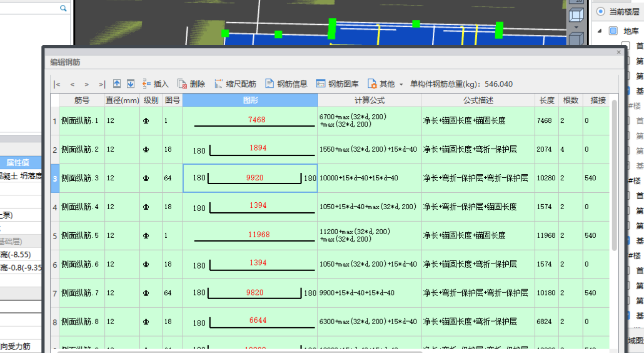Click shape cell showing 7468

point(250,121)
